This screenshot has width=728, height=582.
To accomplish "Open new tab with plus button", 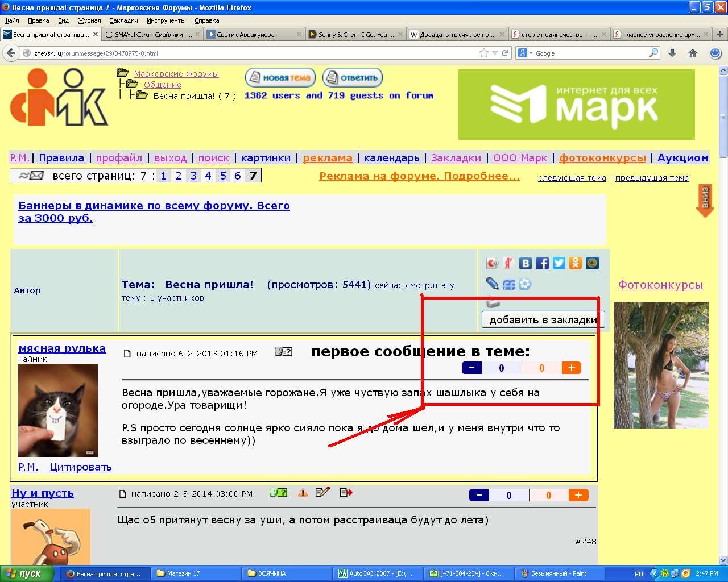I will point(719,34).
